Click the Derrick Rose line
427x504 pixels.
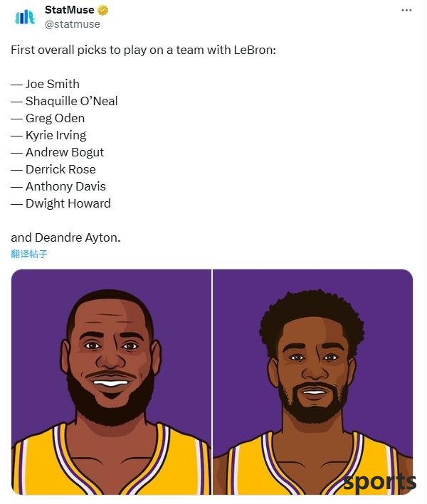pyautogui.click(x=53, y=169)
